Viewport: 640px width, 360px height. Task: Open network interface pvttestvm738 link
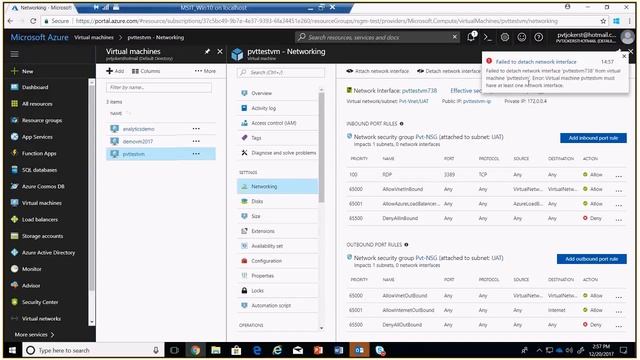tap(419, 91)
